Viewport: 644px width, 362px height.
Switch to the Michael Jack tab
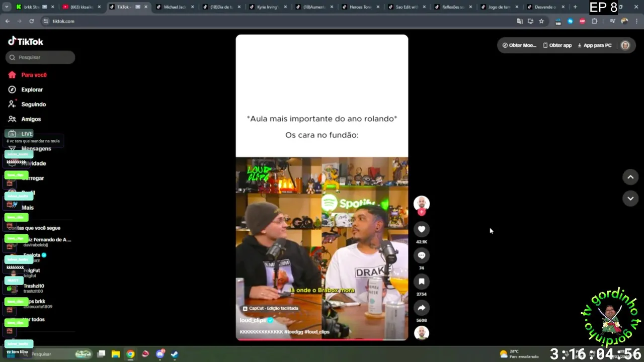(x=175, y=7)
